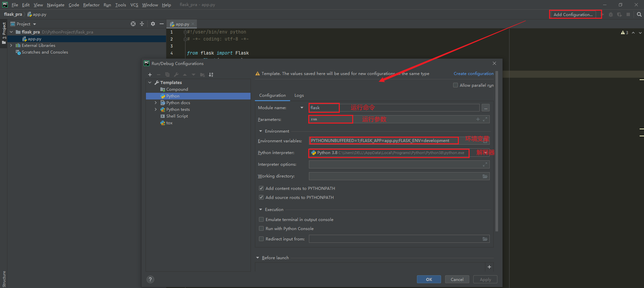Screen dimensions: 644x288
Task: Click the Module name input field
Action: 394,108
